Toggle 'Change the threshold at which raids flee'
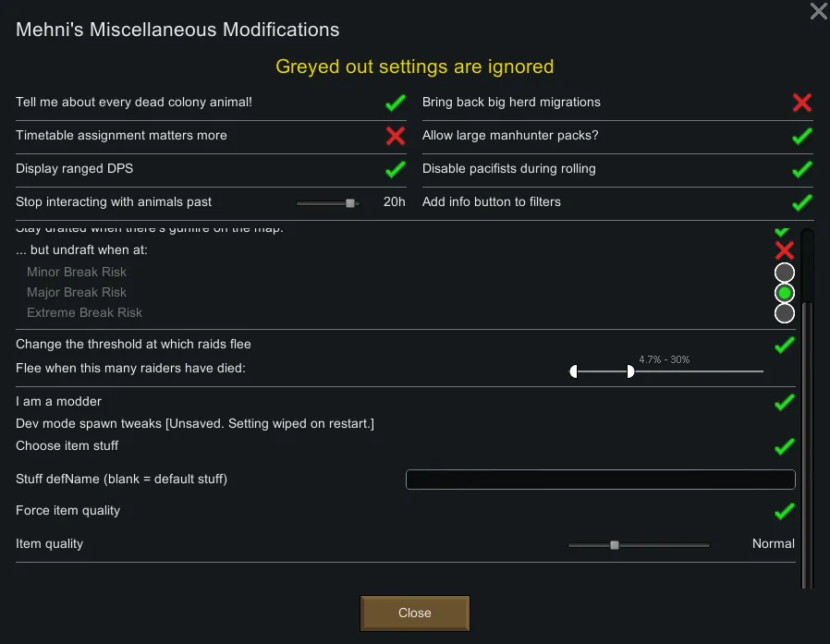The width and height of the screenshot is (830, 644). click(785, 345)
